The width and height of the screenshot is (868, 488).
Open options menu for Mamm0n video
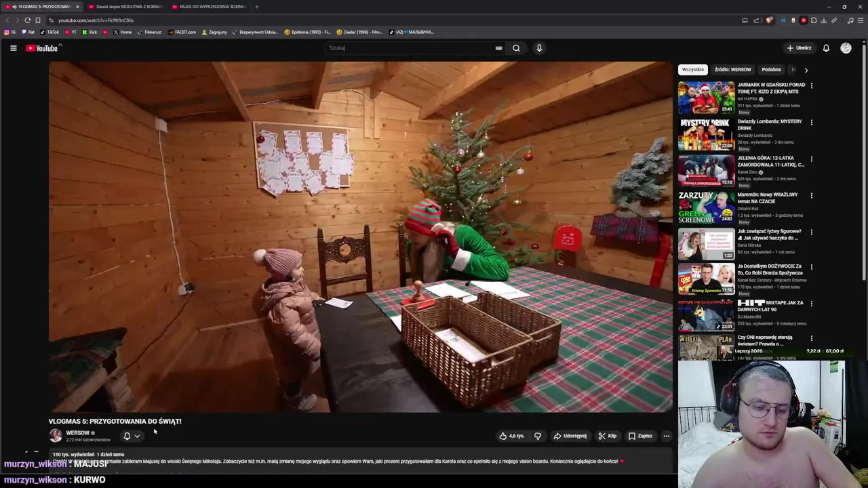[811, 196]
